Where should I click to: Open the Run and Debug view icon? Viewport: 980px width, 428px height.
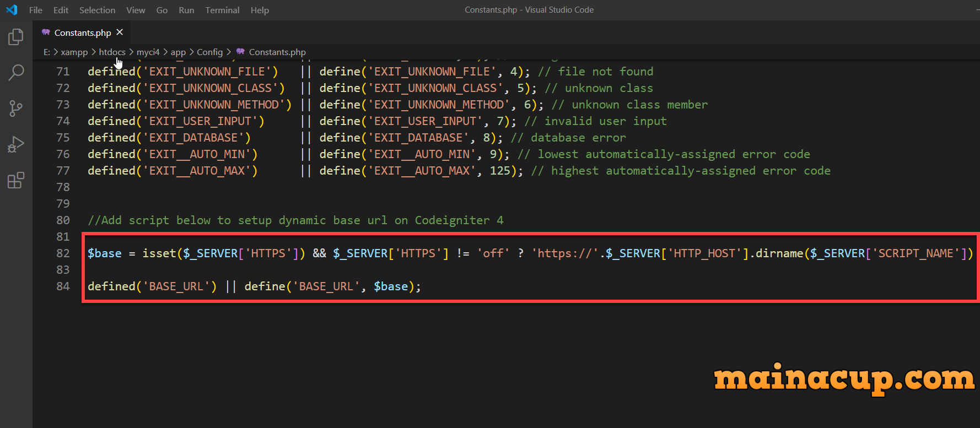(16, 144)
